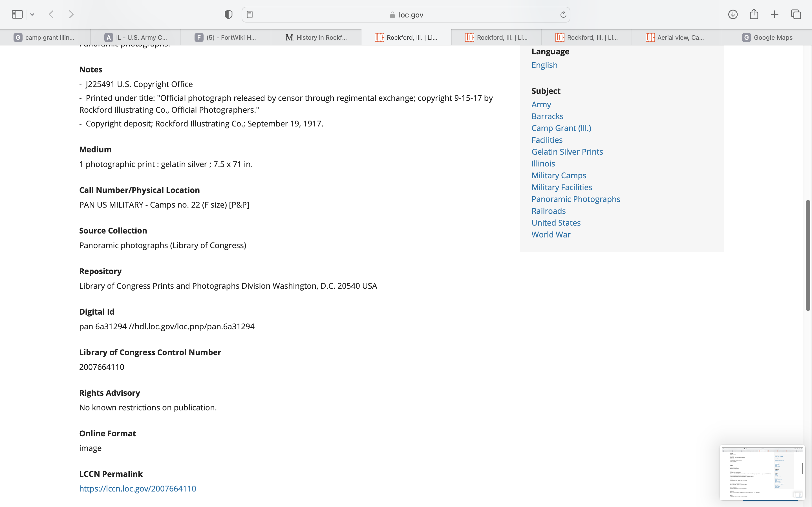Open the LCCN permalink URL
812x507 pixels.
(x=138, y=488)
